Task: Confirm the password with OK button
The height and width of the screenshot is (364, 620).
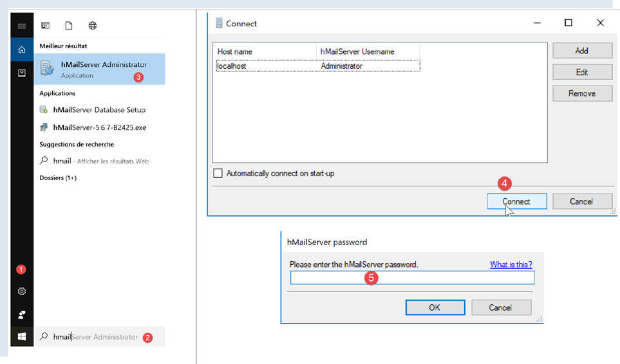Action: [x=435, y=307]
